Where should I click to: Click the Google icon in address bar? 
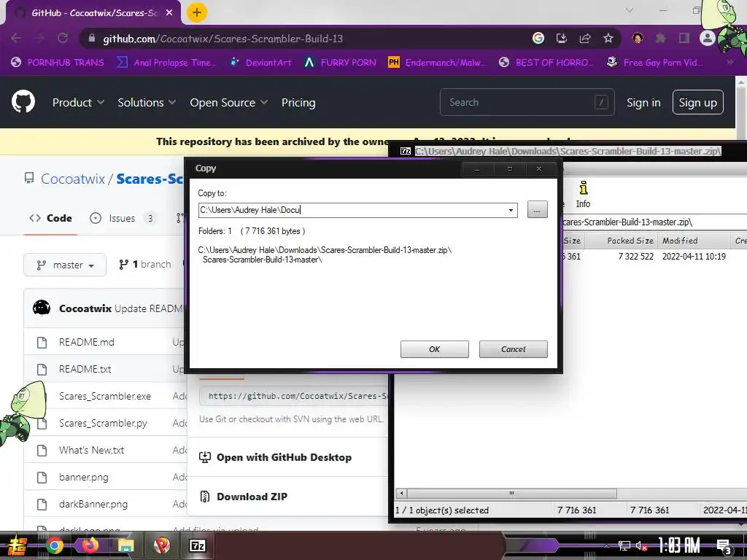[x=538, y=38]
